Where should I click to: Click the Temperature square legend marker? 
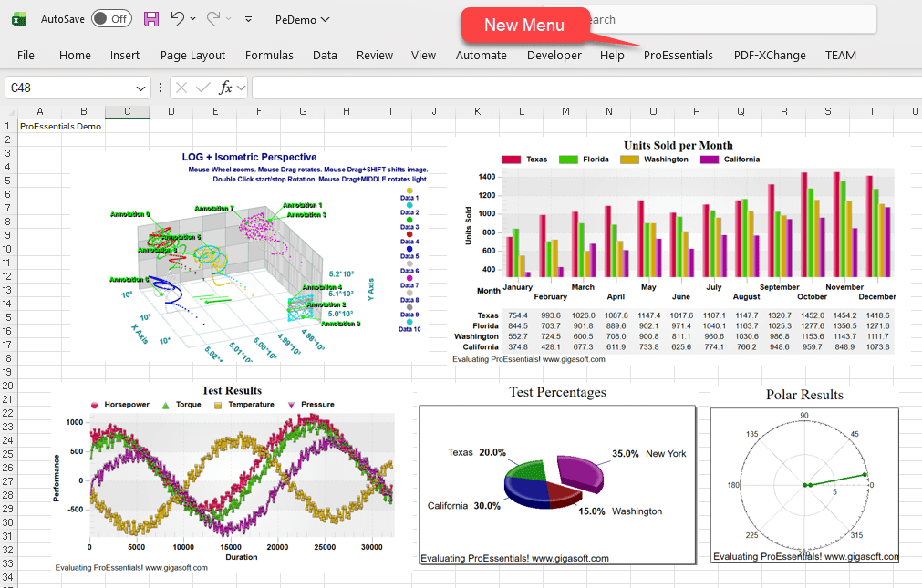point(218,405)
